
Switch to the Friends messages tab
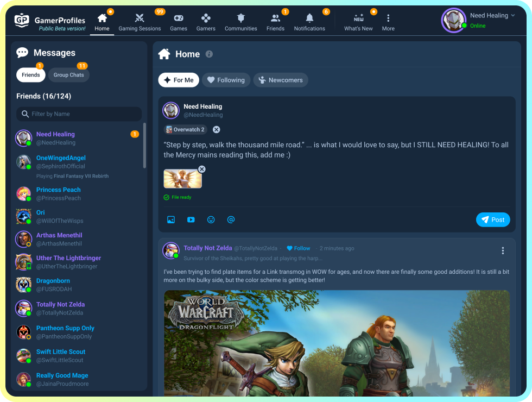31,75
